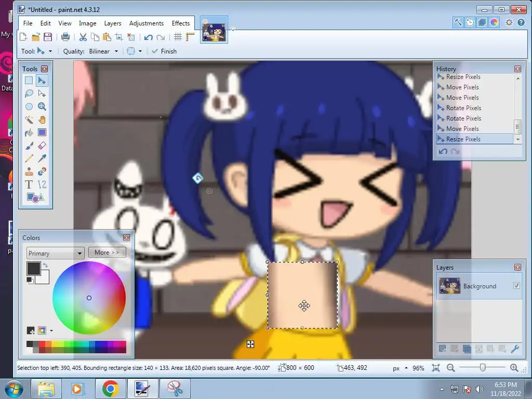This screenshot has width=532, height=399.
Task: Toggle the Tools window button
Action: pyautogui.click(x=458, y=22)
